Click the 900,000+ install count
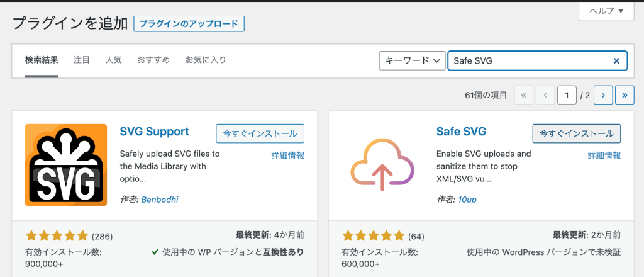Viewport: 644px width, 277px height. pyautogui.click(x=45, y=263)
